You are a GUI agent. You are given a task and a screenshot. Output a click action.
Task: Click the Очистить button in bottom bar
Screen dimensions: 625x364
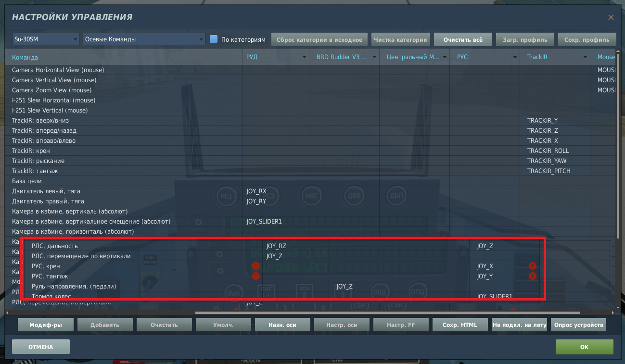[x=164, y=325]
